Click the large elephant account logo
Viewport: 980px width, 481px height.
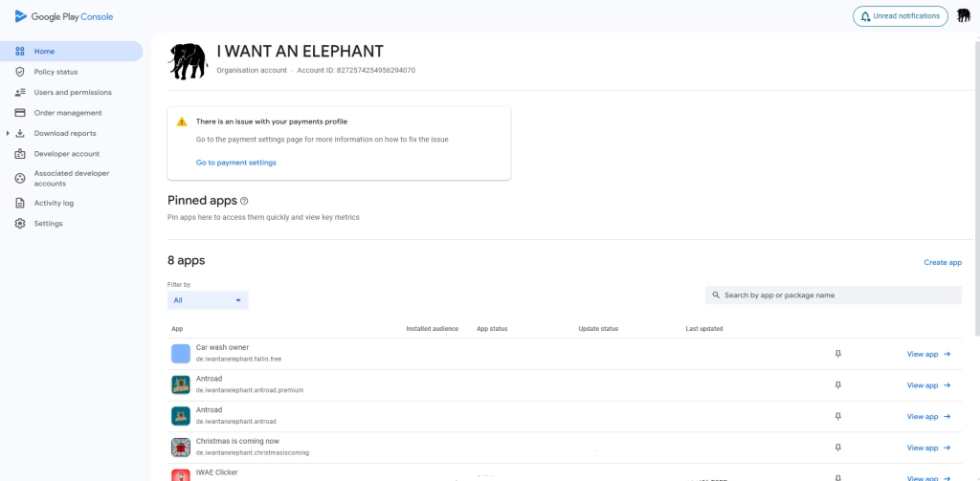(189, 61)
